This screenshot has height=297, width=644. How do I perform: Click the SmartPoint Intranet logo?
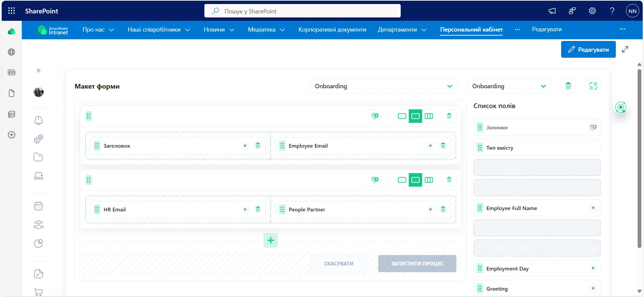pos(52,30)
